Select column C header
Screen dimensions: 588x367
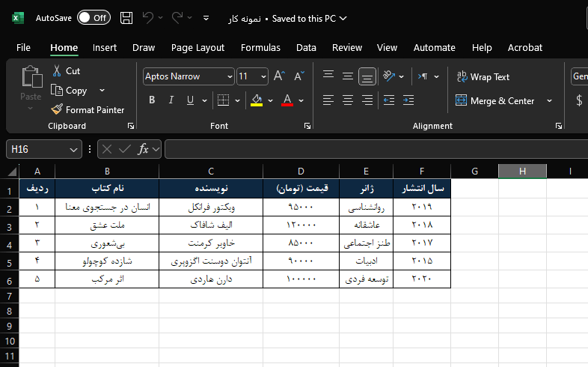[x=211, y=172]
